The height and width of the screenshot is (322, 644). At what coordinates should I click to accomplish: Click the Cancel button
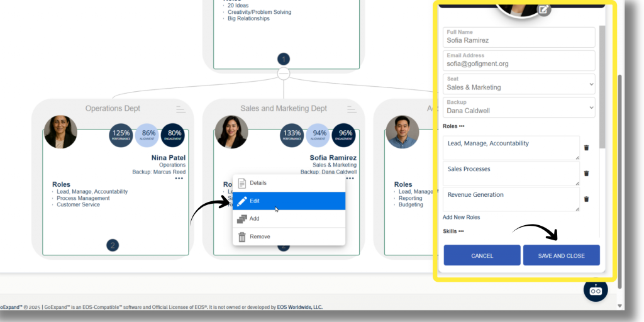coord(482,255)
